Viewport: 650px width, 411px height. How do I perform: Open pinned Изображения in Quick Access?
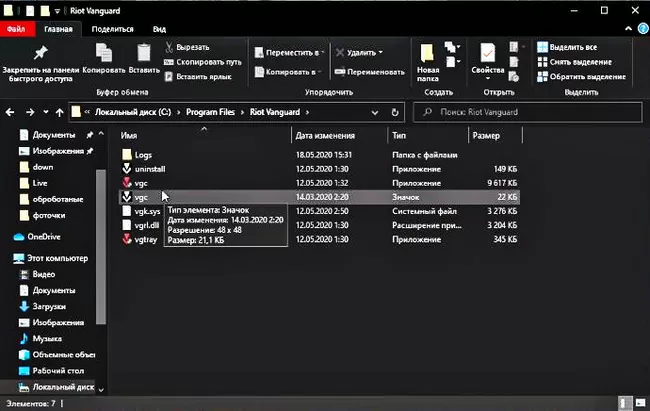pyautogui.click(x=58, y=151)
